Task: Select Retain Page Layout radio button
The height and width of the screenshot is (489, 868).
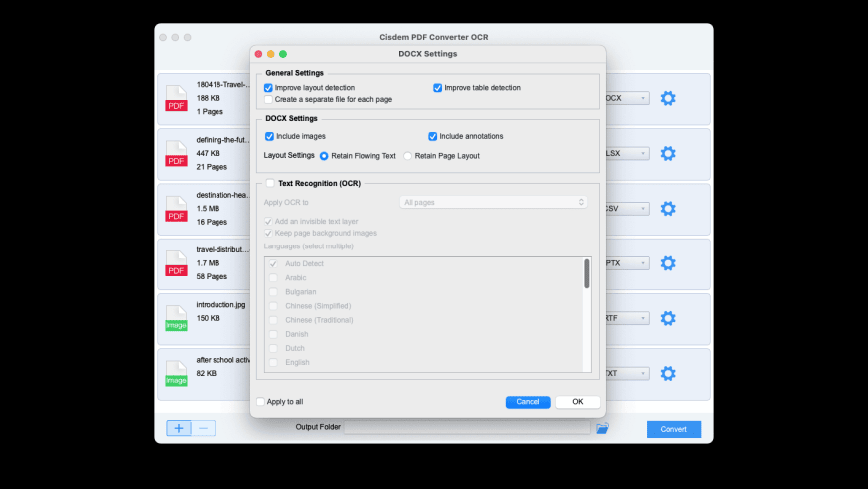Action: (407, 156)
